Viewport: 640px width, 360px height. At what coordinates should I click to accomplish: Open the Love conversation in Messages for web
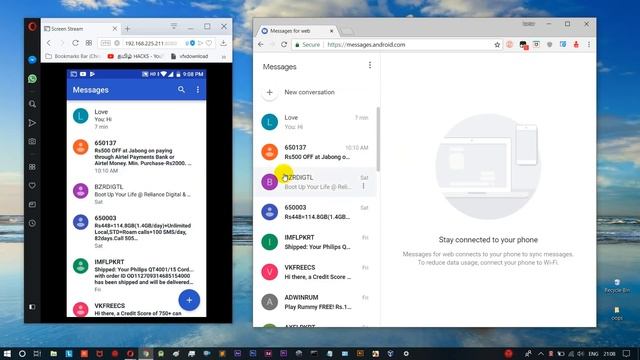(315, 122)
